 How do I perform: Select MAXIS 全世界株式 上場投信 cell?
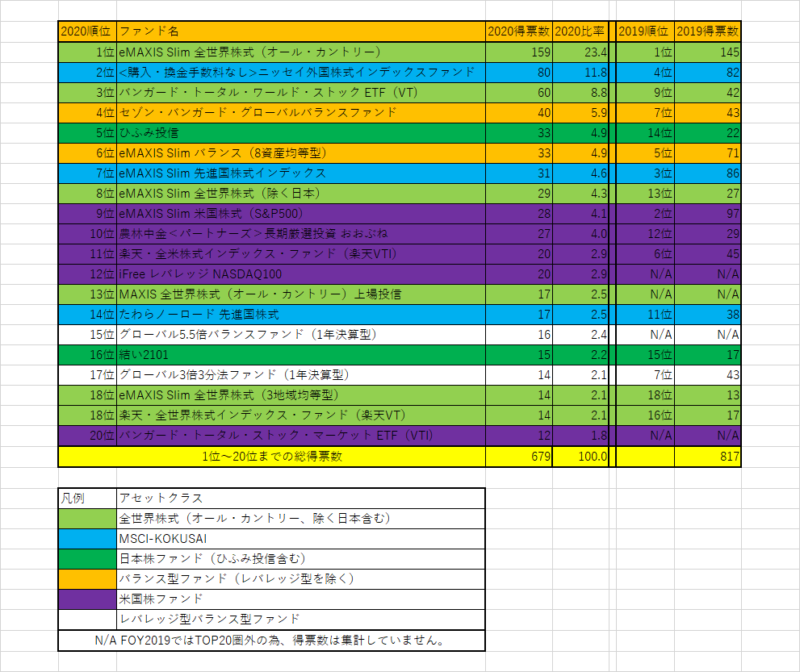(x=301, y=294)
